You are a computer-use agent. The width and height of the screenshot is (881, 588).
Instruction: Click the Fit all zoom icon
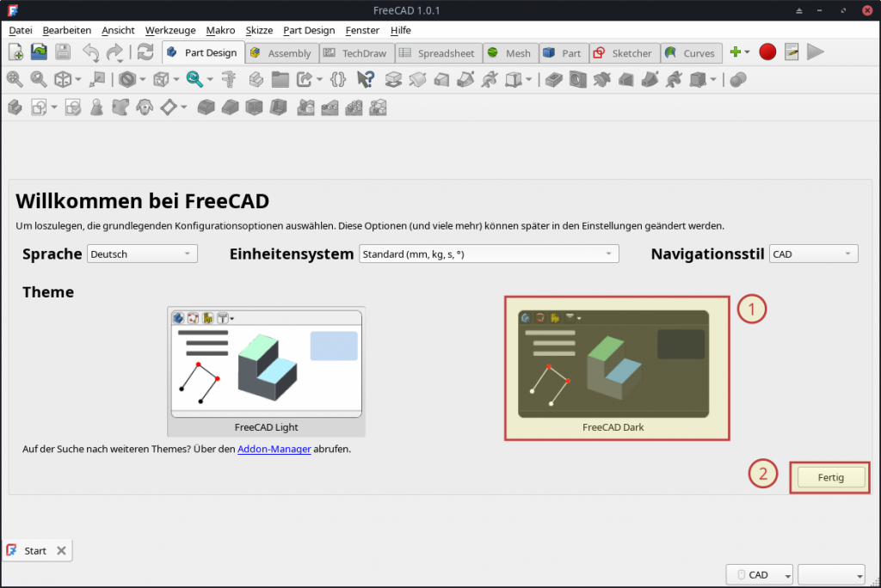click(x=15, y=80)
